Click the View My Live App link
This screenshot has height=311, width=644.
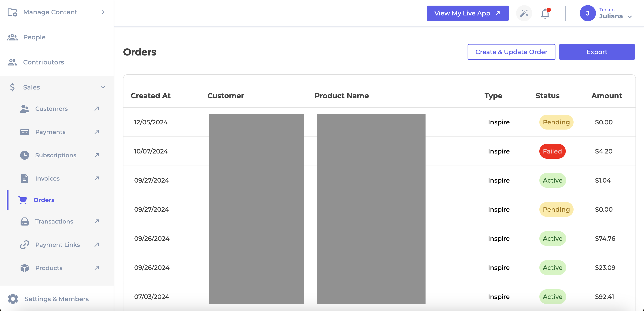click(467, 13)
